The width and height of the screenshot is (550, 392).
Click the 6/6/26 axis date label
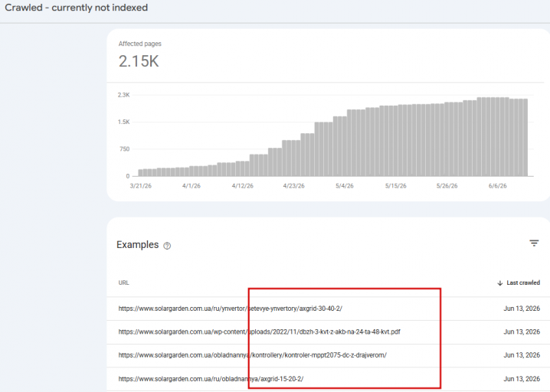497,186
